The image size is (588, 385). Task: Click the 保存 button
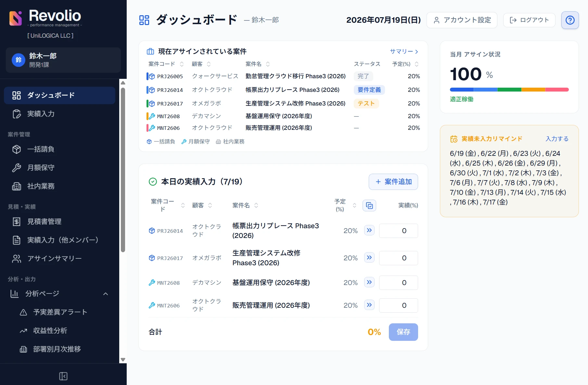tap(403, 332)
